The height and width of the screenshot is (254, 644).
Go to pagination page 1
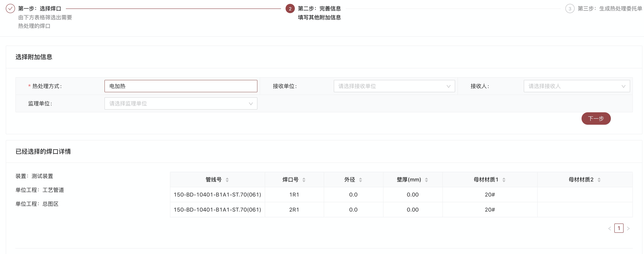[x=619, y=228]
